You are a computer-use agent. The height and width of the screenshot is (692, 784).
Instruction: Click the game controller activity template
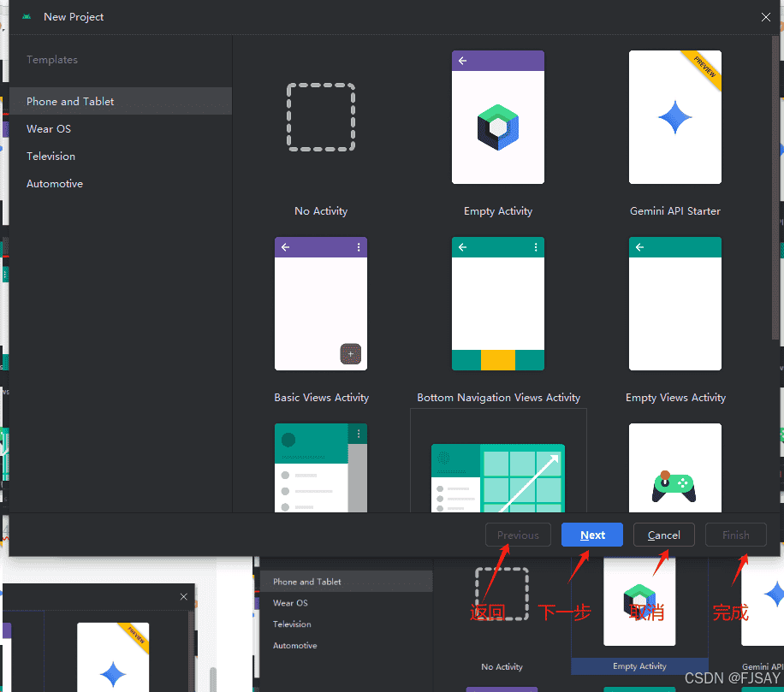pos(674,468)
